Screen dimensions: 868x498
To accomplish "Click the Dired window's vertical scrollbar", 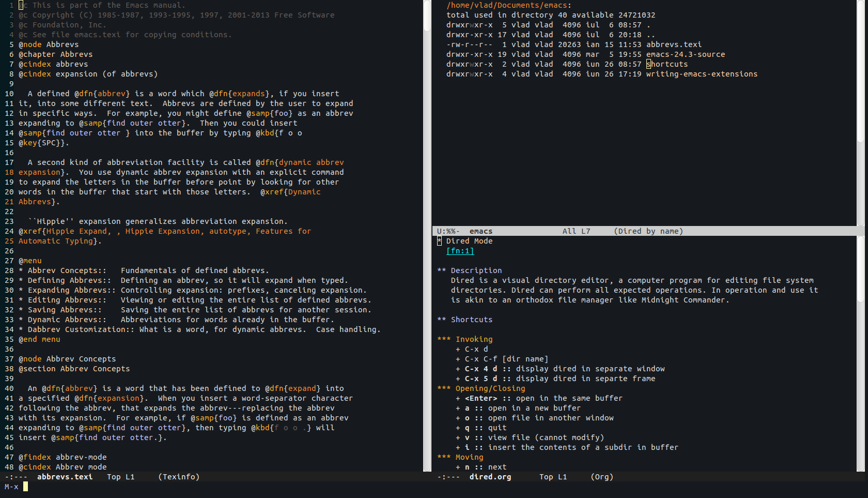I will [861, 113].
